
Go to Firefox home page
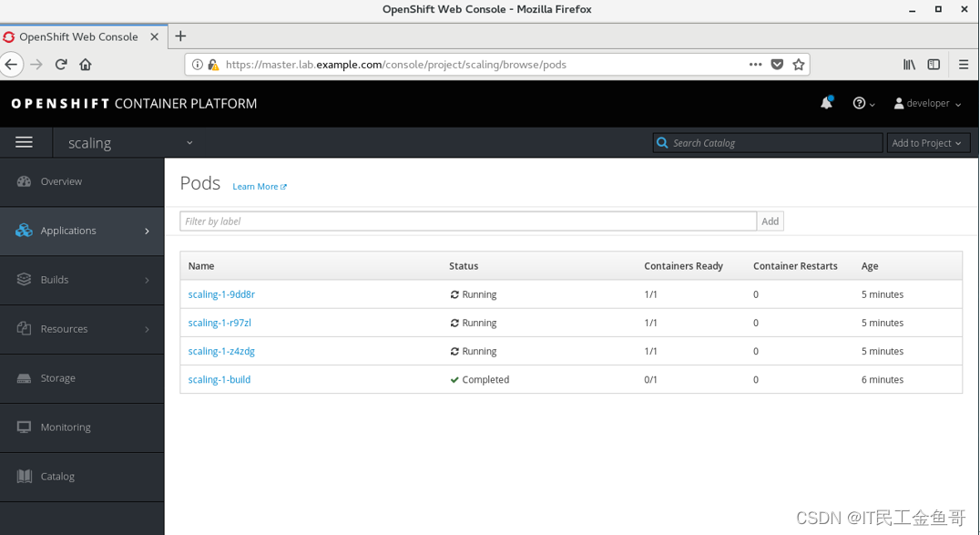click(86, 65)
